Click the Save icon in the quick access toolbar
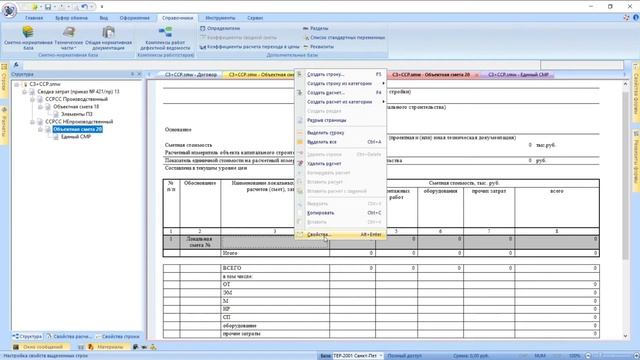640x360 pixels. 48,7
